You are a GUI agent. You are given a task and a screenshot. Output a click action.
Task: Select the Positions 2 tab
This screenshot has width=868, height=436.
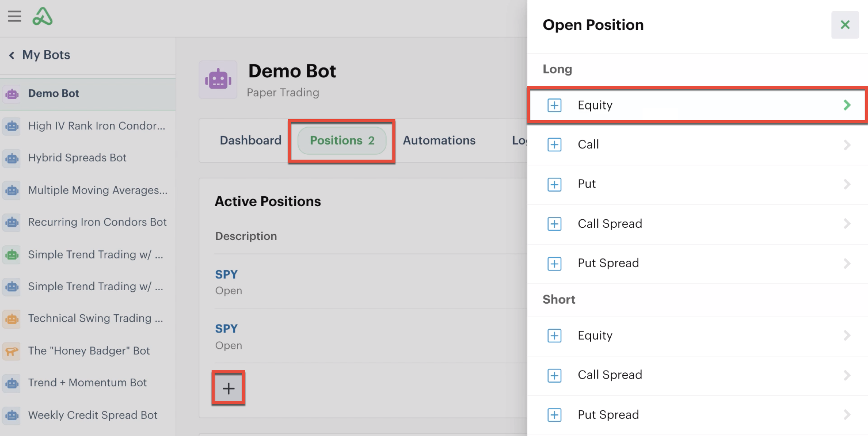(x=342, y=141)
